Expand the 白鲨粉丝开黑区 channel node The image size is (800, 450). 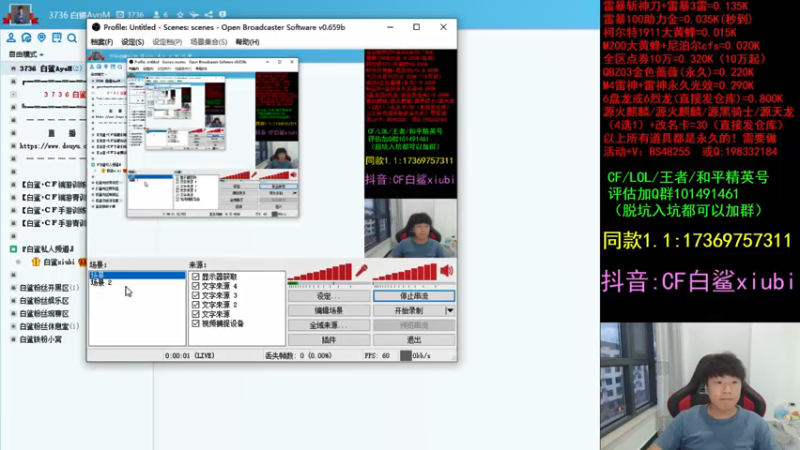coord(13,288)
